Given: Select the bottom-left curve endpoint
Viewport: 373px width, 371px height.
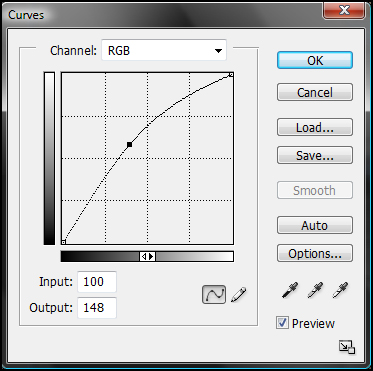Looking at the screenshot, I should pos(64,242).
